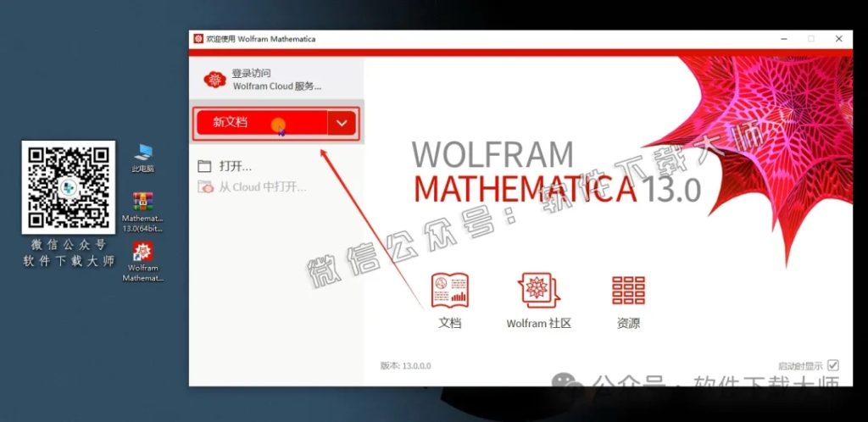The image size is (868, 422).
Task: Create a new document with 新文档 button
Action: 262,123
